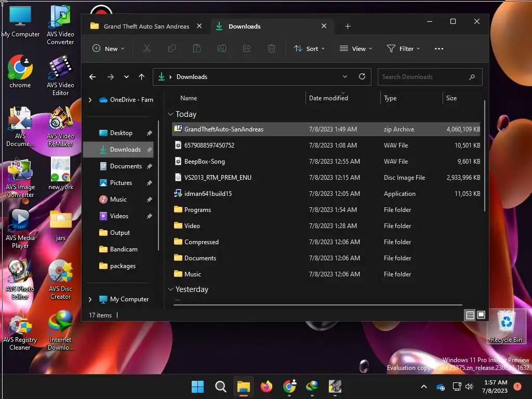532x399 pixels.
Task: Show hidden system tray icons chevron
Action: [424, 387]
